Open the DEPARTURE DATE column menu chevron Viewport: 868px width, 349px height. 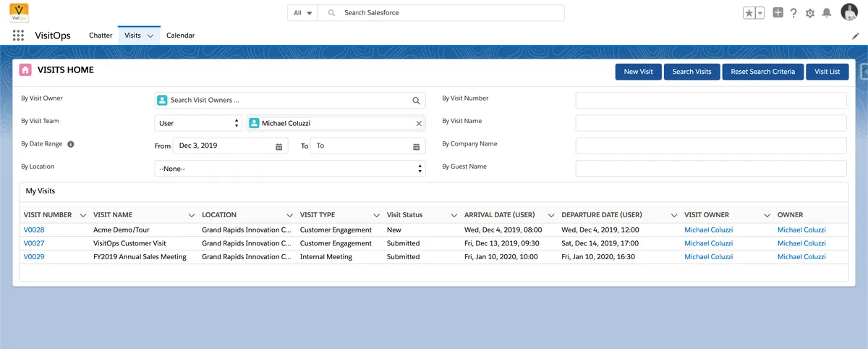(674, 216)
